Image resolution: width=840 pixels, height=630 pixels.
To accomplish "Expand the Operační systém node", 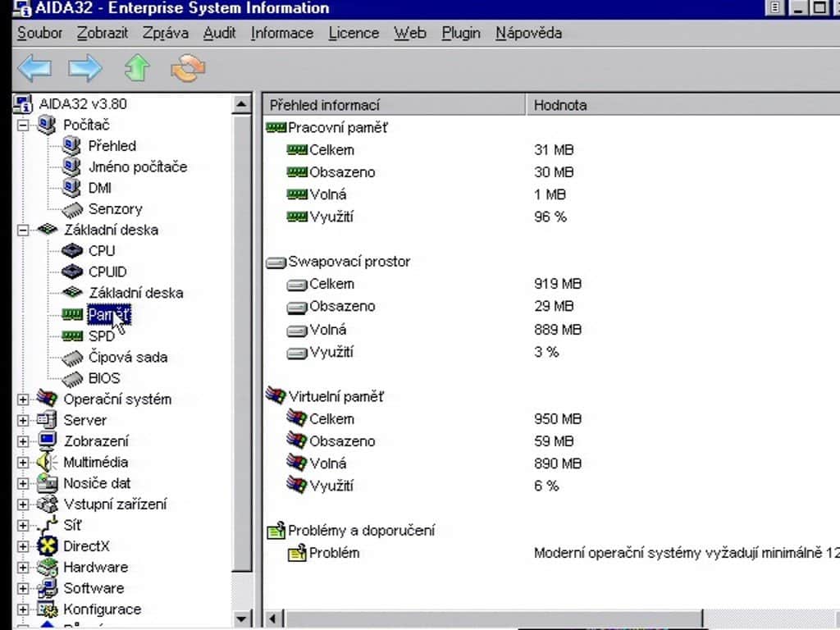I will point(23,399).
